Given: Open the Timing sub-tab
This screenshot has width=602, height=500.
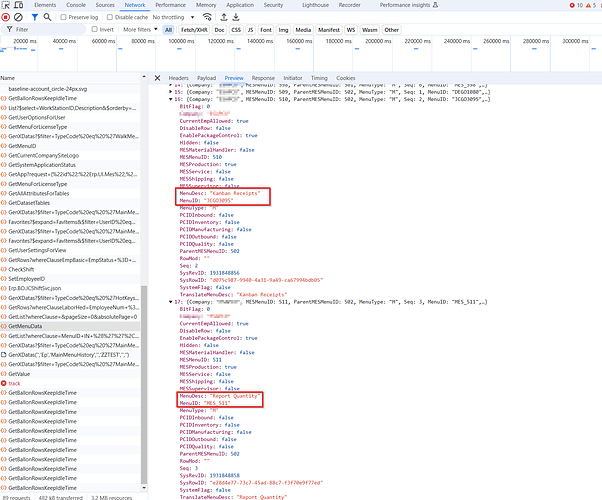Looking at the screenshot, I should pos(319,78).
